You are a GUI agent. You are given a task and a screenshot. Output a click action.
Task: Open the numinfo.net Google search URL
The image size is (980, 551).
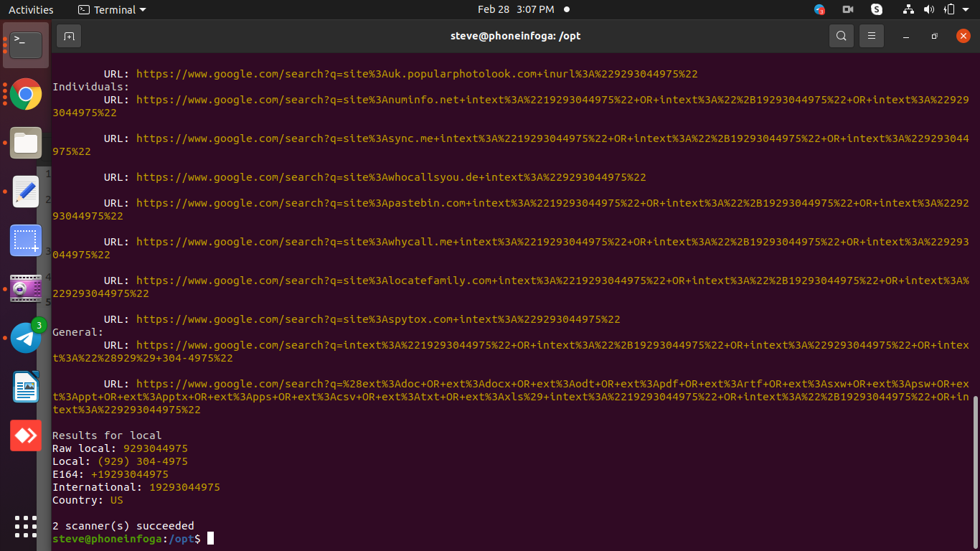[x=510, y=106]
